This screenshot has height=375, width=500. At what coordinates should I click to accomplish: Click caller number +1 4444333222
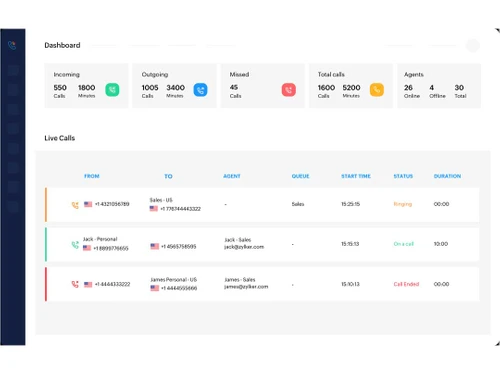[x=112, y=284]
